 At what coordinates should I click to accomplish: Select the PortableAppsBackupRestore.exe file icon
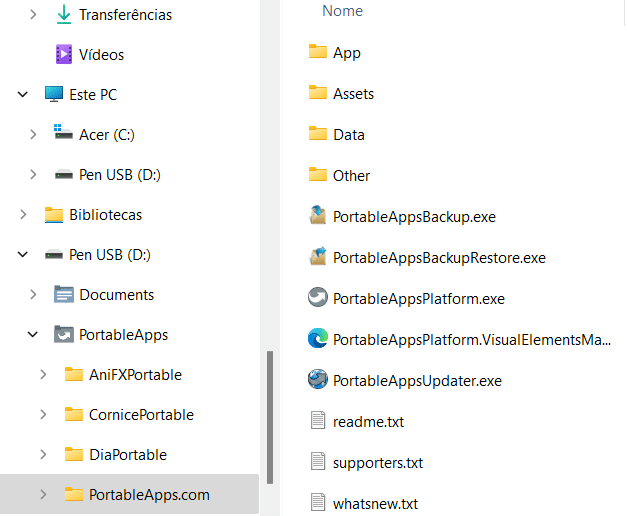pyautogui.click(x=317, y=256)
